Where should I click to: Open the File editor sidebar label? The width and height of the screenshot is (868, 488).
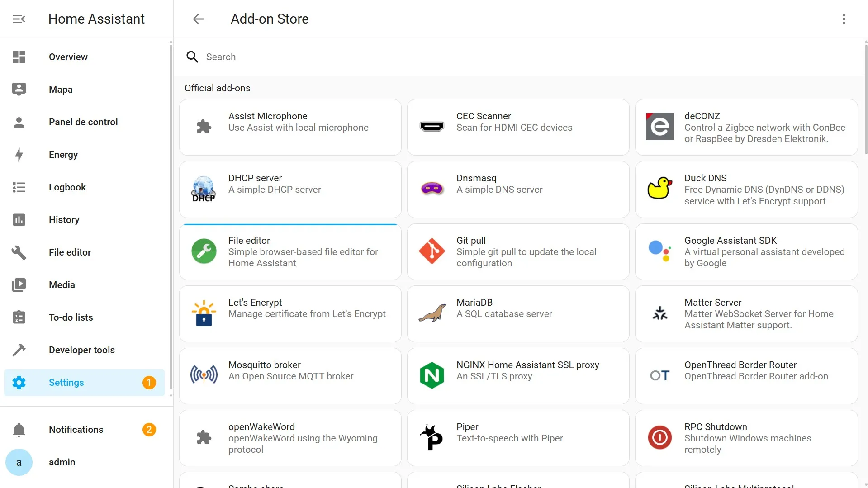pos(70,252)
